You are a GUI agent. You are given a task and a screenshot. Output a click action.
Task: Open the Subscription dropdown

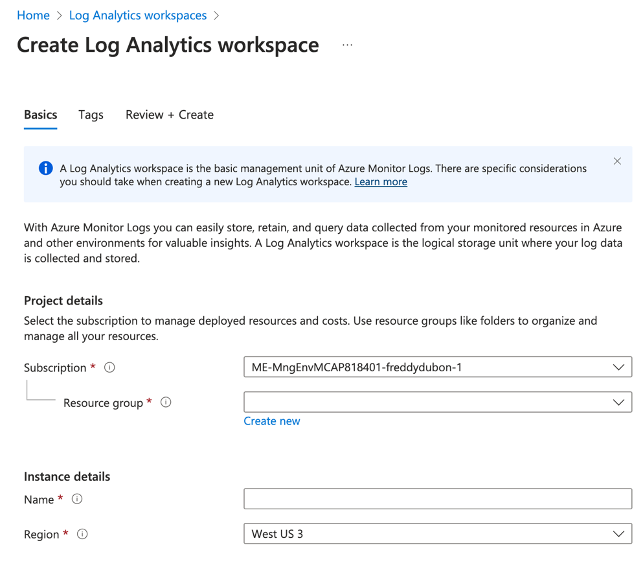point(437,367)
